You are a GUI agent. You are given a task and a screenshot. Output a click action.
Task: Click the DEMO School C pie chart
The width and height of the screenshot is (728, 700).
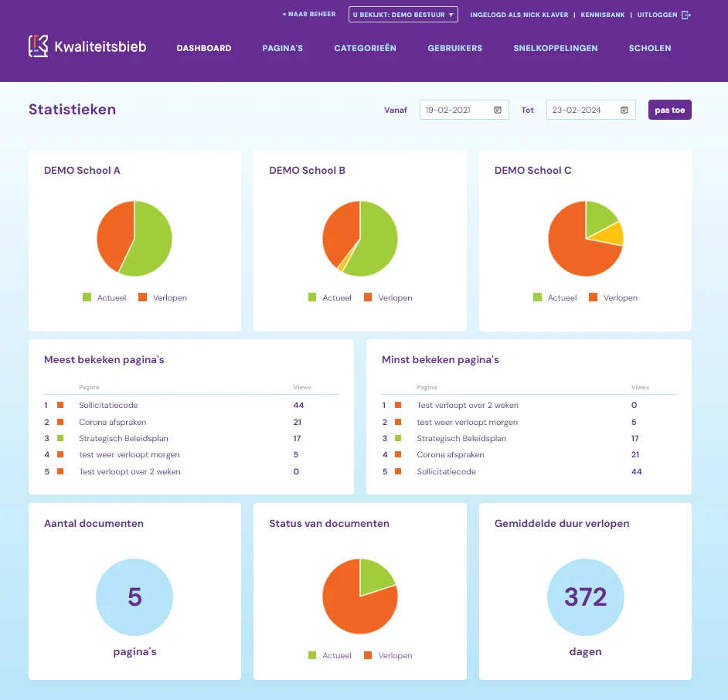click(x=586, y=238)
